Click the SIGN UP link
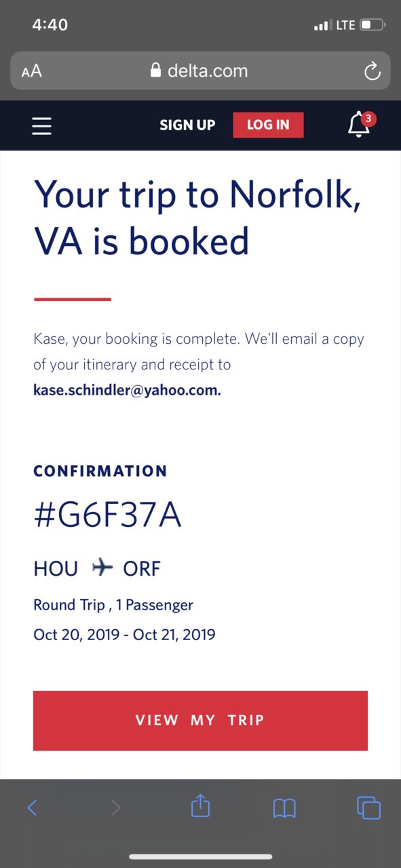Screen dimensions: 401x868 (x=187, y=125)
